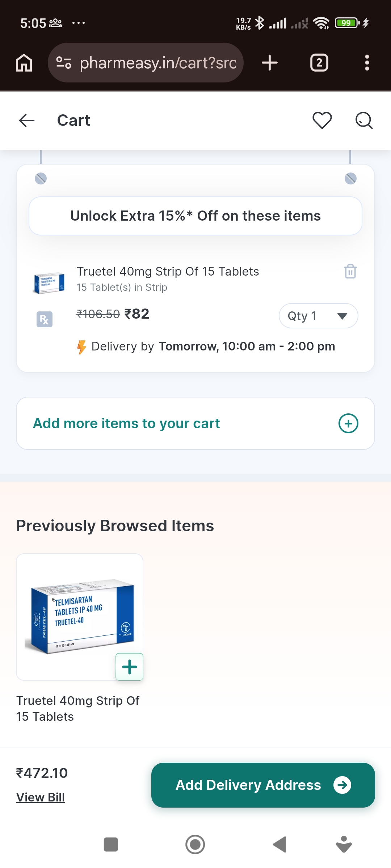Click Add Delivery Address button

(x=263, y=785)
